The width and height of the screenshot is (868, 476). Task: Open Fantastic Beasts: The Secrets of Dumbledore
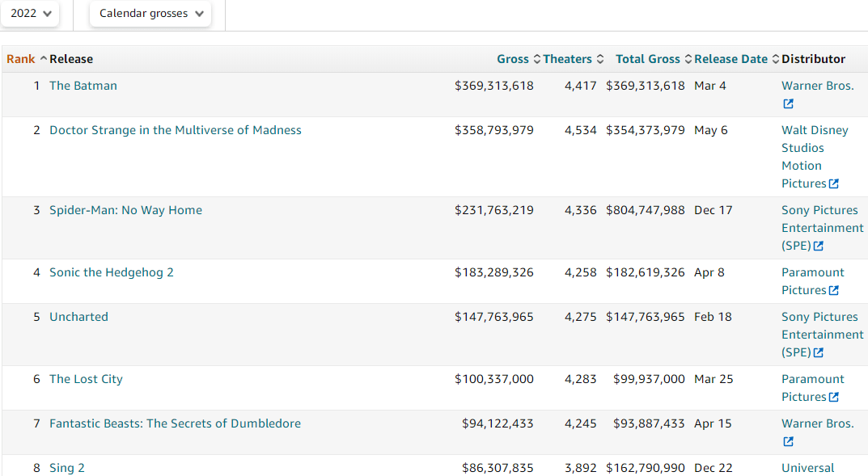click(175, 423)
